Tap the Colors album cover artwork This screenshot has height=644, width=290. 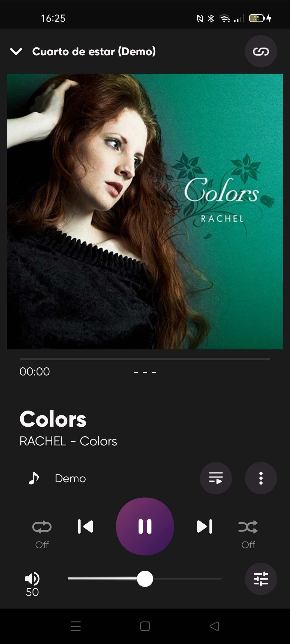[x=145, y=211]
